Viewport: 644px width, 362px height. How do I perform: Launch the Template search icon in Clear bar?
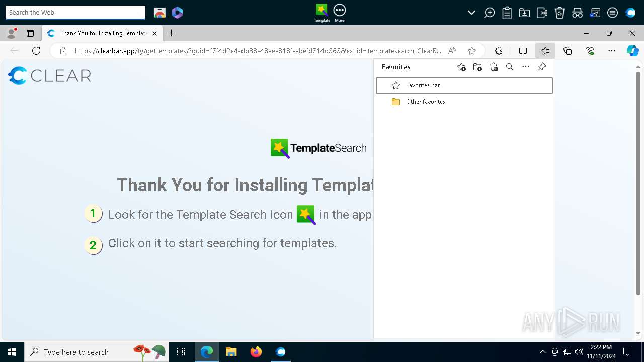322,13
